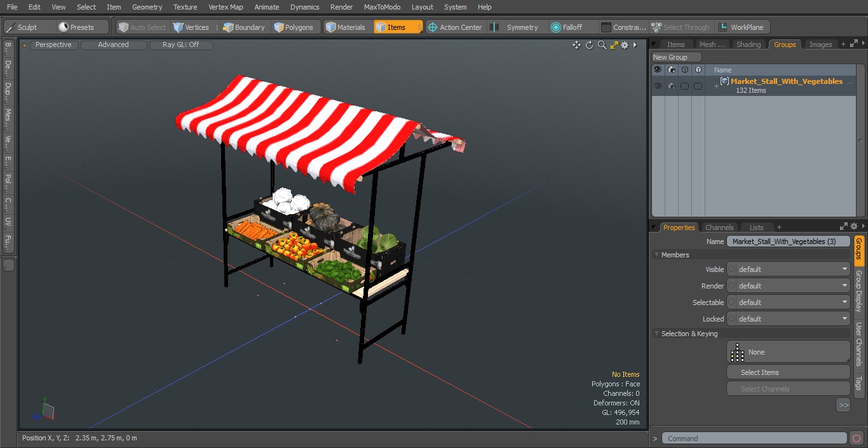Open the Perspective view type dropdown

click(x=53, y=45)
